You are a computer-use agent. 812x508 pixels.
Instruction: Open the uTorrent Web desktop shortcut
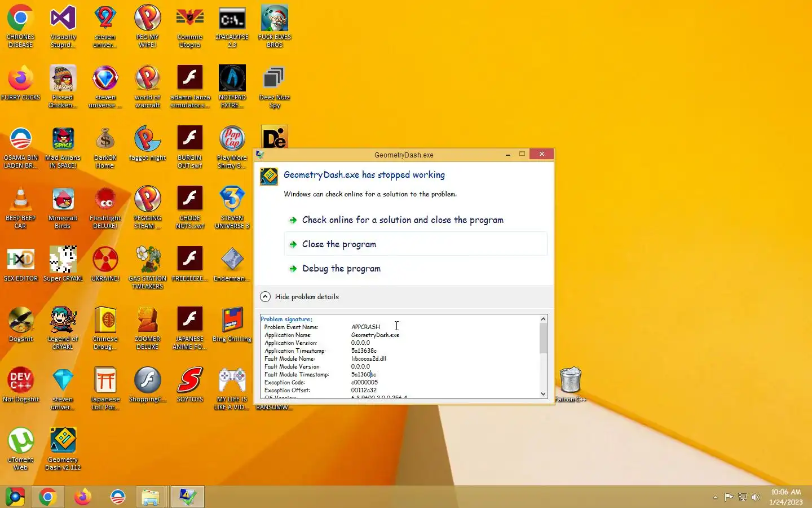coord(21,449)
